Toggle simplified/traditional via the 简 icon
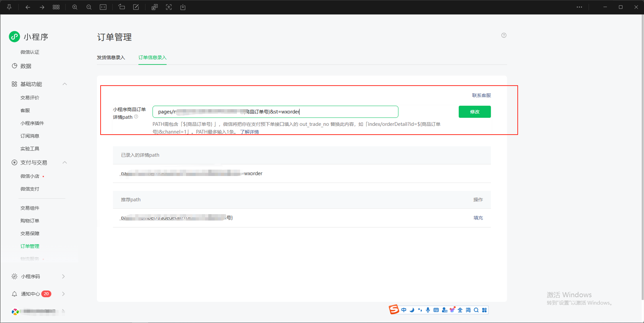 (468, 310)
